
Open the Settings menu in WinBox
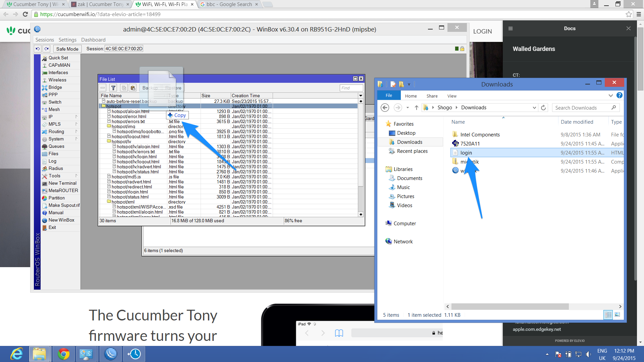click(x=67, y=40)
